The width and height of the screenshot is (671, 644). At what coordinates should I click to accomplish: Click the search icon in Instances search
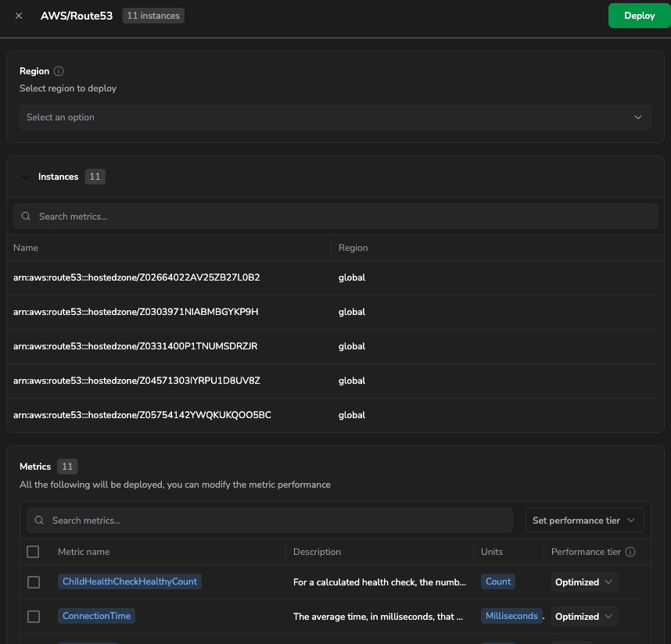click(26, 216)
